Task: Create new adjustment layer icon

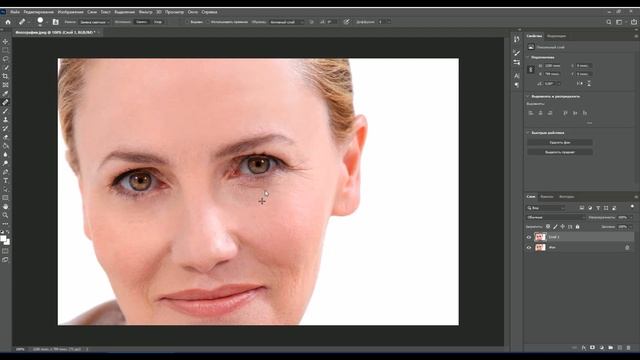Action: click(x=602, y=348)
